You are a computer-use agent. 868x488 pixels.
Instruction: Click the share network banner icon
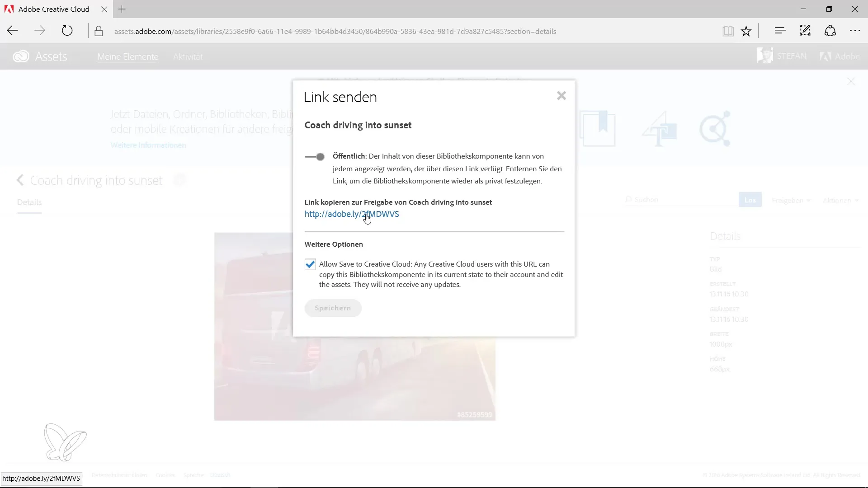pyautogui.click(x=715, y=129)
